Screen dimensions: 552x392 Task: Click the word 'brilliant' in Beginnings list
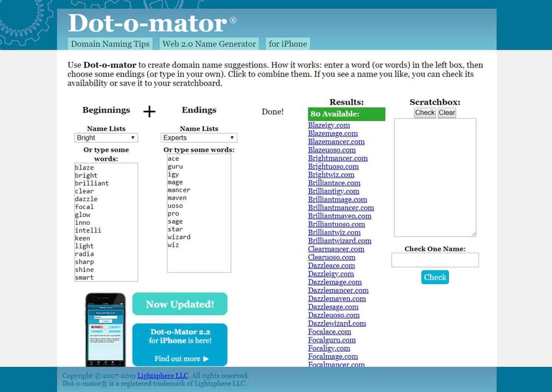(x=92, y=183)
